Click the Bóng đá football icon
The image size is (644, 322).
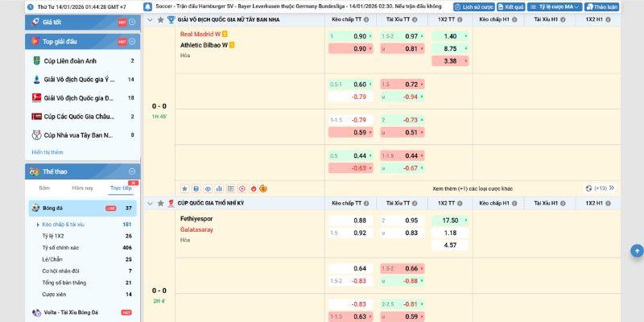[x=35, y=208]
